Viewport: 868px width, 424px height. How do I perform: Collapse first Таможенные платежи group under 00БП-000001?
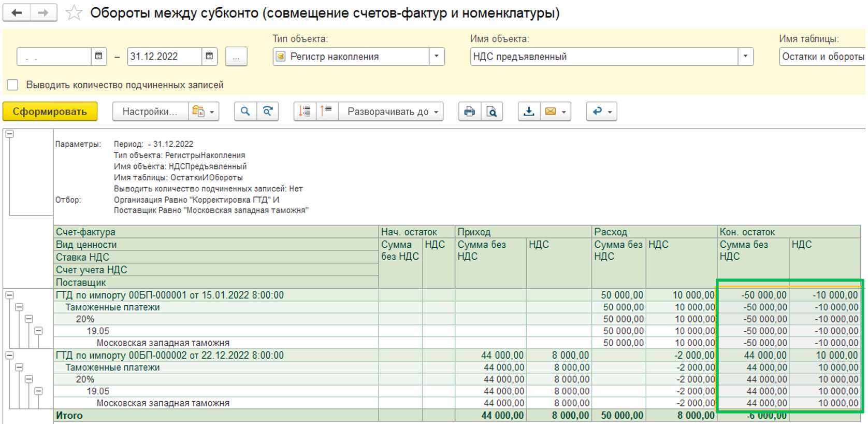tap(19, 307)
